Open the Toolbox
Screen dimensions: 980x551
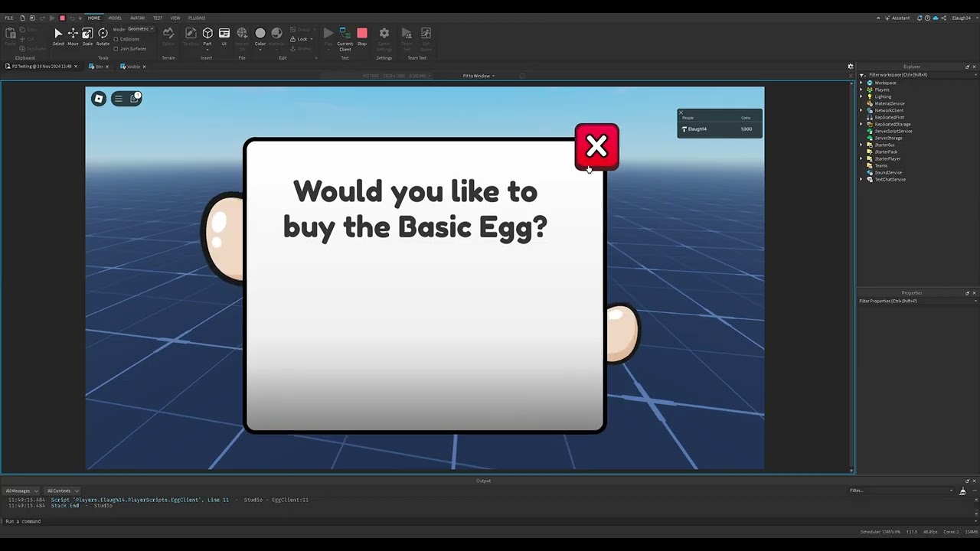[191, 36]
